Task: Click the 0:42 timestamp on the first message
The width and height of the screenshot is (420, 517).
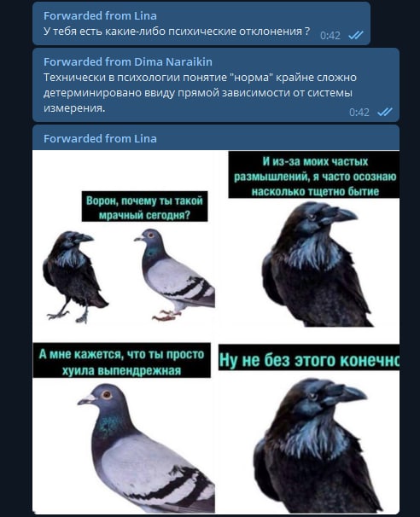Action: [x=330, y=35]
